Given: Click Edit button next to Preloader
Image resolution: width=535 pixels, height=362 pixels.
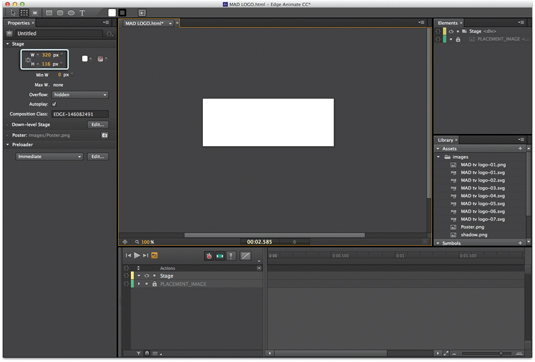Looking at the screenshot, I should pos(98,157).
